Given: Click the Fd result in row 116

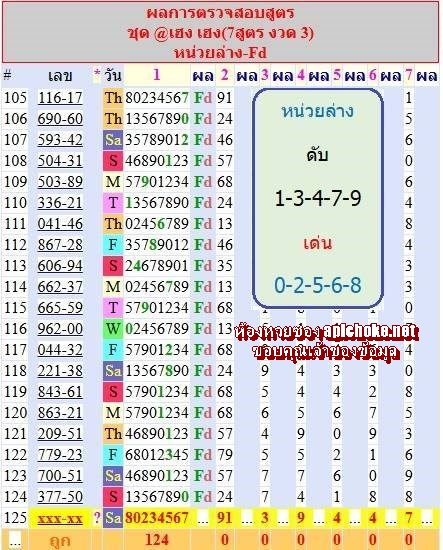Looking at the screenshot, I should (203, 329).
